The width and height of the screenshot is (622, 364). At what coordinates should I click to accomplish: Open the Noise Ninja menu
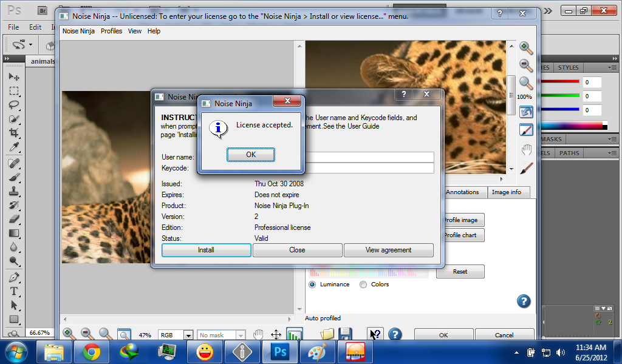pos(78,31)
